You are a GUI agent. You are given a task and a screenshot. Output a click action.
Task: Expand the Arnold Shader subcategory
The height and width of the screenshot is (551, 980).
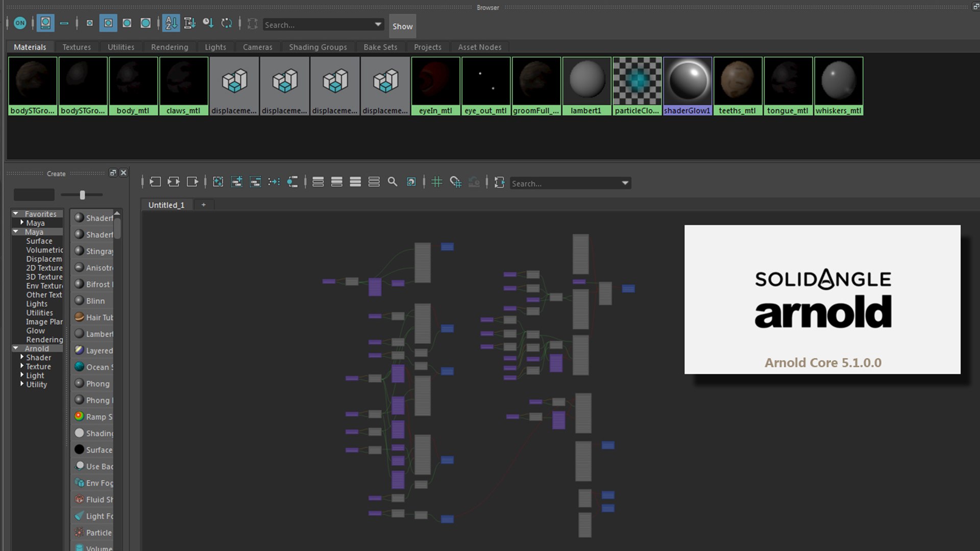(22, 357)
